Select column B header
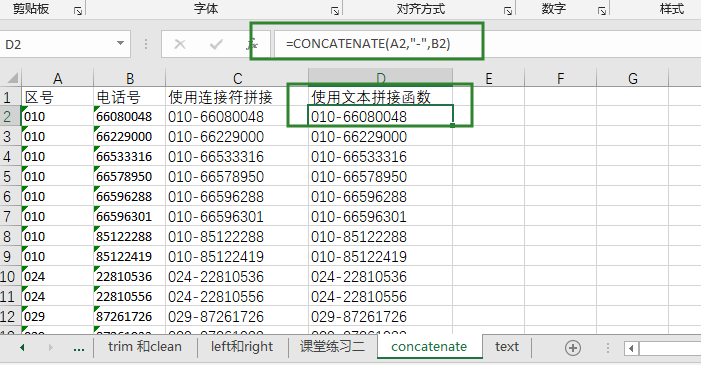 [130, 78]
